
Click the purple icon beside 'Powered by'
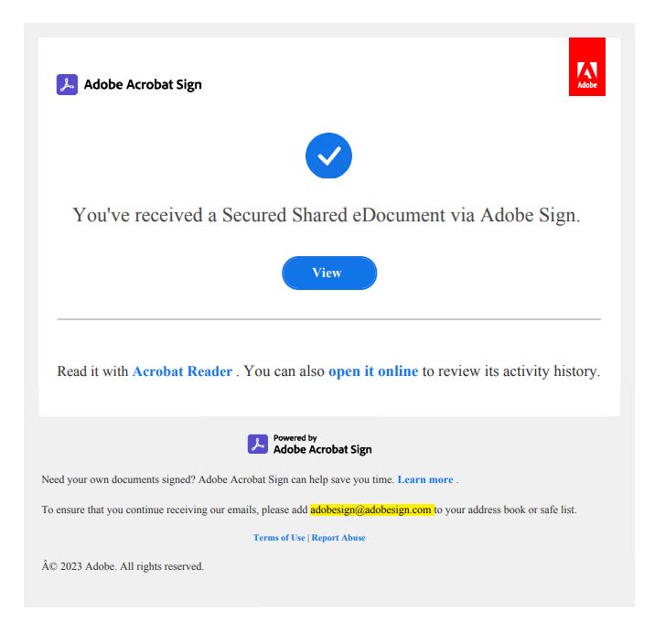(x=258, y=445)
